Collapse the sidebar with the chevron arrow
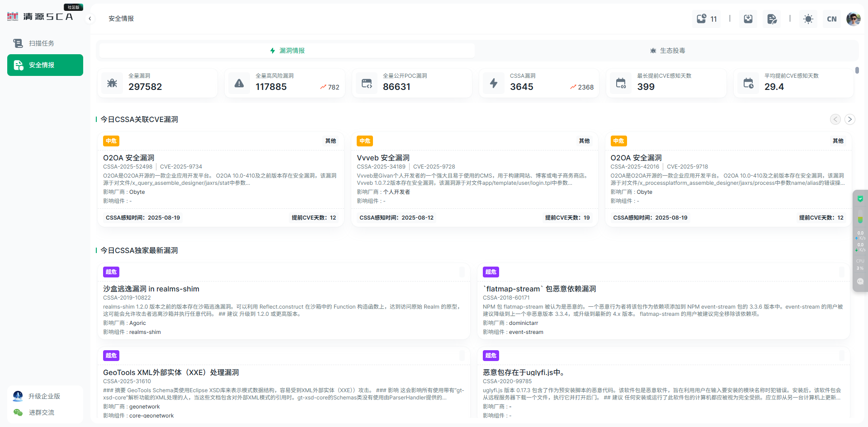 [x=90, y=19]
